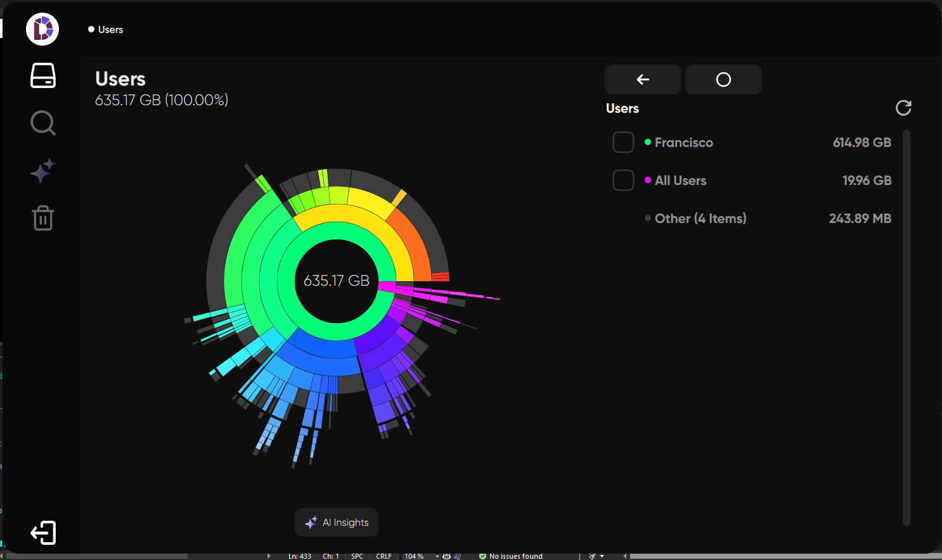The image size is (942, 560).
Task: Click the Ln: 433 status bar entry
Action: pos(300,556)
